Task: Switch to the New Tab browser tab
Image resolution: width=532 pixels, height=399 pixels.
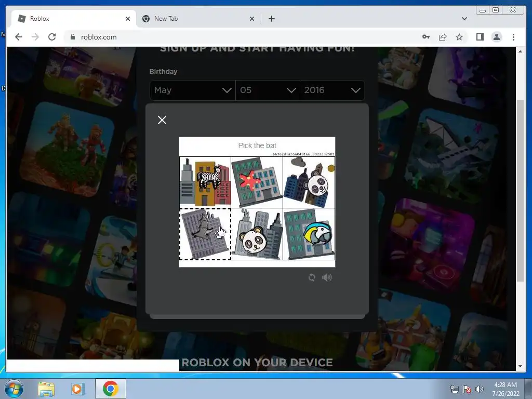Action: click(x=198, y=19)
